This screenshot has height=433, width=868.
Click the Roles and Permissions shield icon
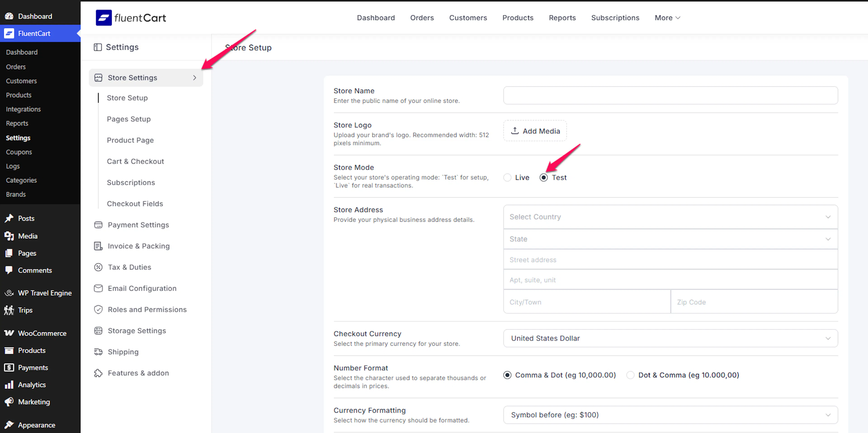pos(98,310)
